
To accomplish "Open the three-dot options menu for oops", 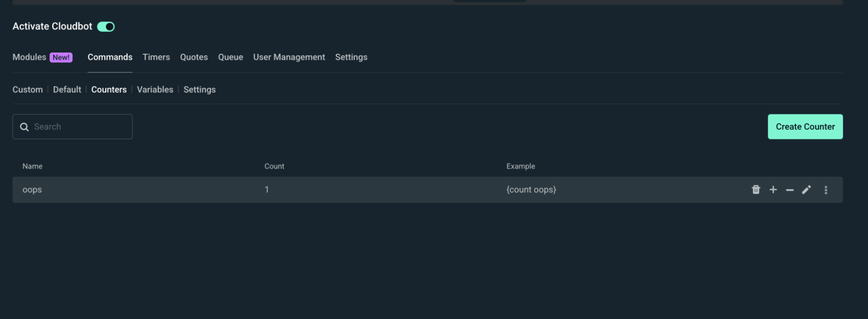I will point(826,190).
